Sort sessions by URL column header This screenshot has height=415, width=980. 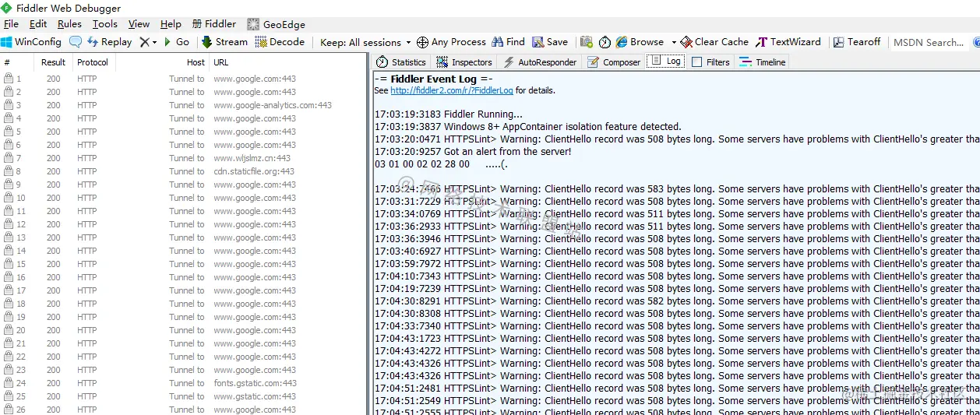pos(288,62)
